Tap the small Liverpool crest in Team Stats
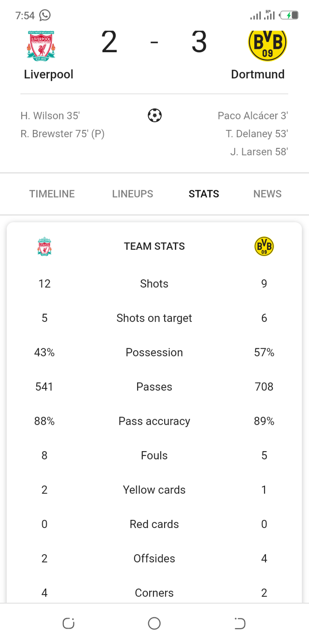 pos(44,246)
